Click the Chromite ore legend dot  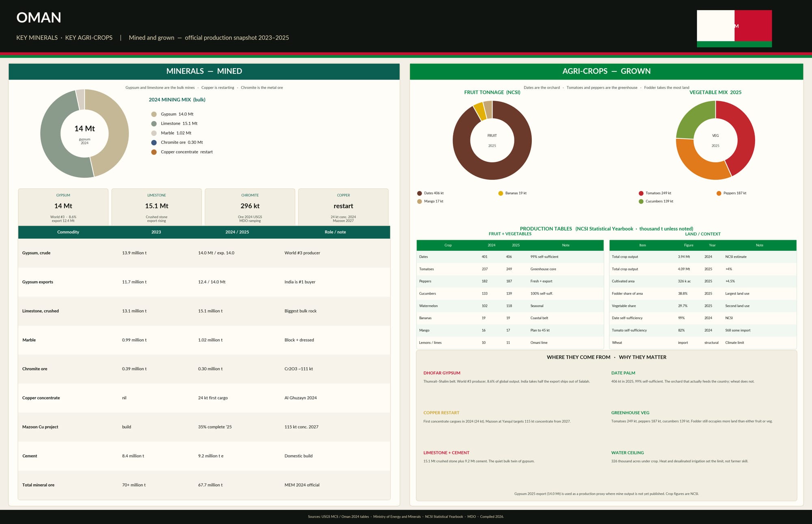pos(154,142)
